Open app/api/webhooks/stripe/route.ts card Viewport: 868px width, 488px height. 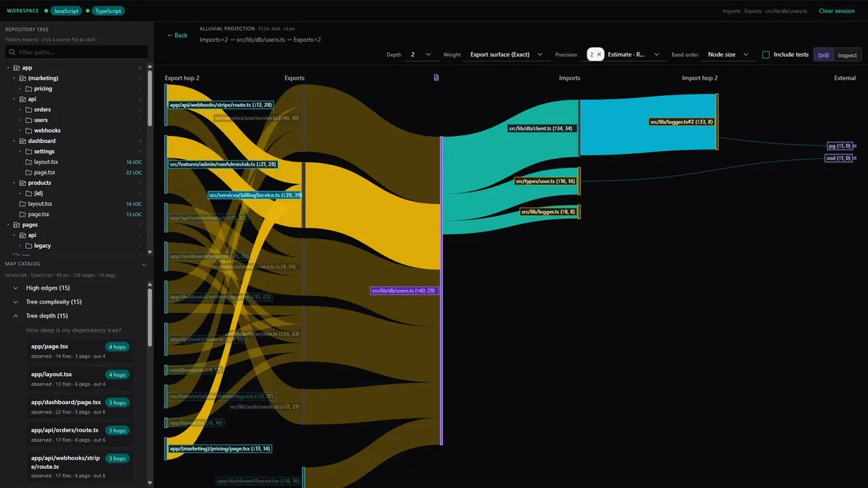click(x=80, y=466)
